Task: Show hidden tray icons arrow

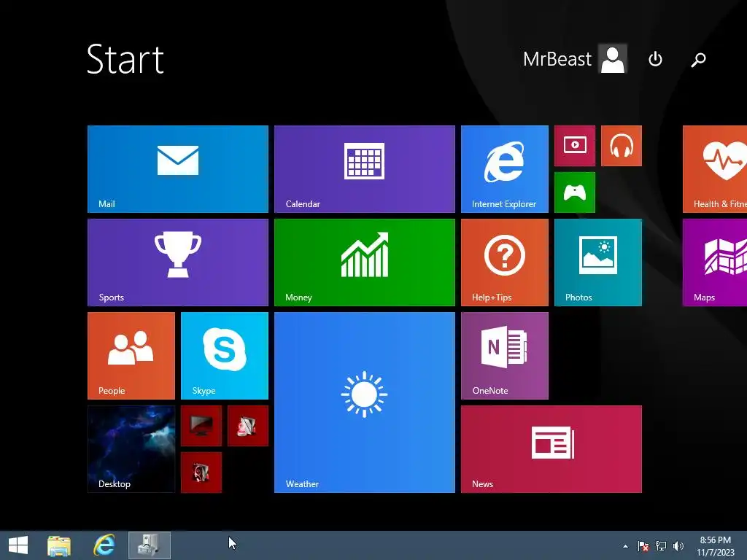Action: point(625,546)
